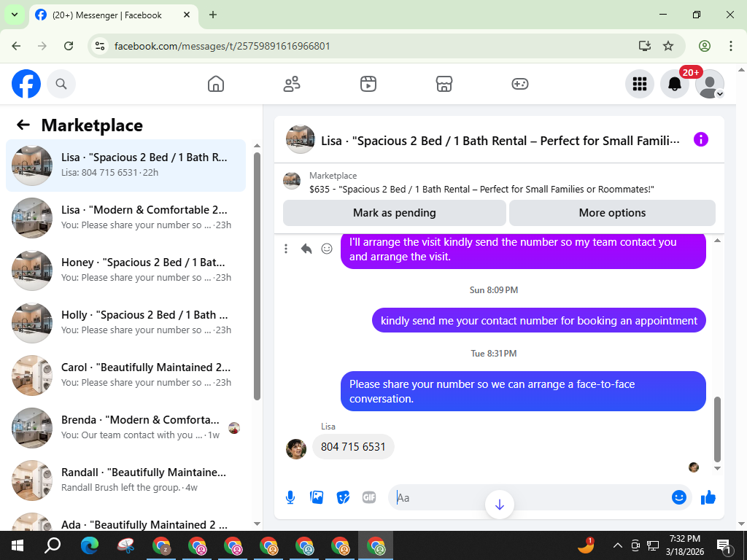This screenshot has height=560, width=747.
Task: Open Chrome profile icon
Action: [x=704, y=46]
